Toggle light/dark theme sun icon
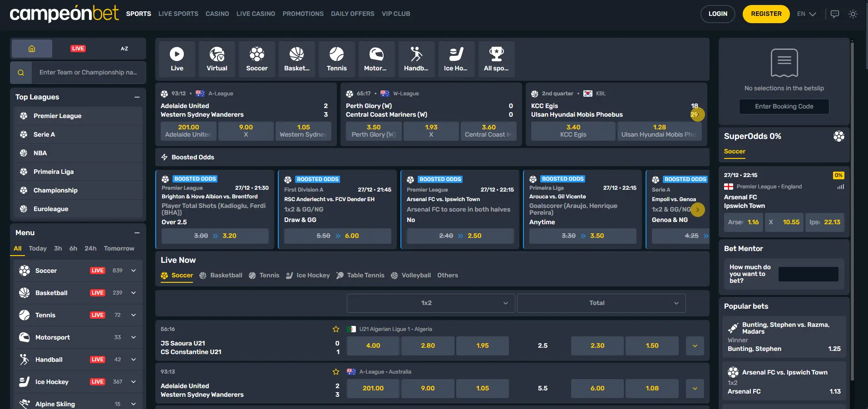The image size is (868, 409). [853, 14]
